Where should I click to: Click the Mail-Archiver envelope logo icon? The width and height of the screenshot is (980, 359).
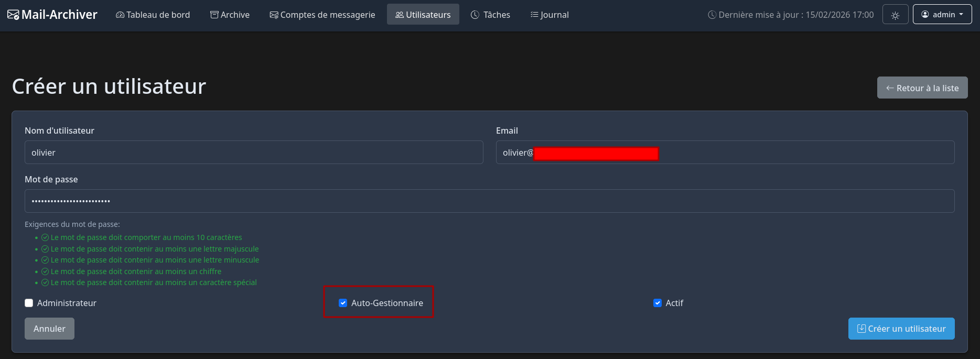13,15
